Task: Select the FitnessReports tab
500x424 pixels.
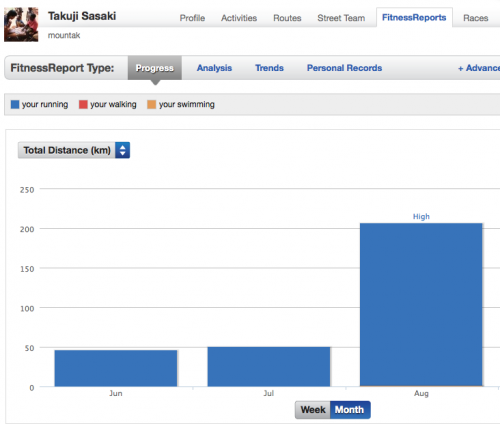Action: point(414,17)
